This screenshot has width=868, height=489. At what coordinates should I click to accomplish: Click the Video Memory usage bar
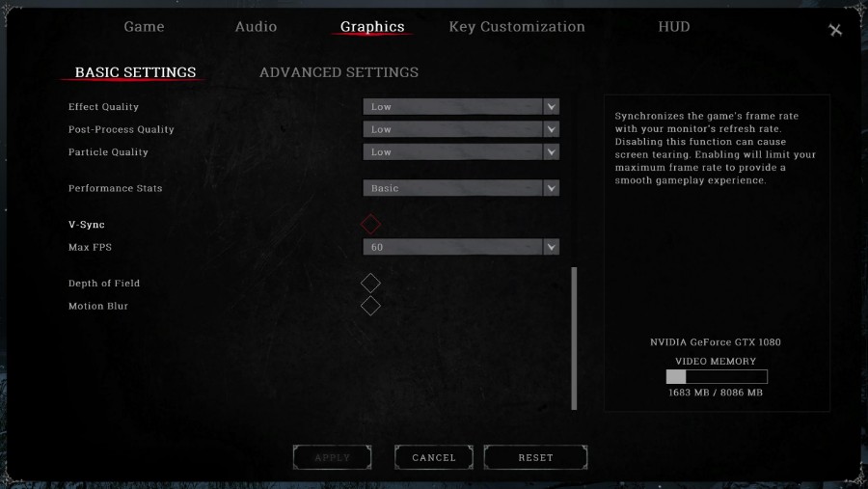(x=717, y=377)
